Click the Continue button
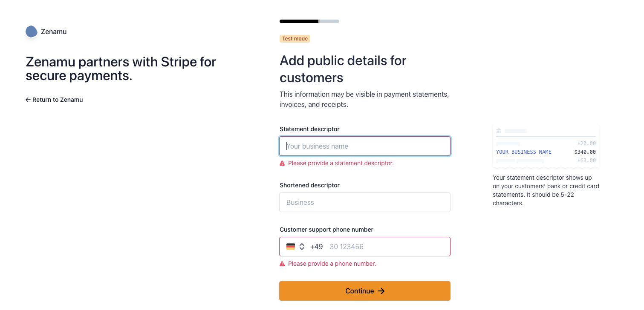Screen dimensions: 644x310 (365, 291)
